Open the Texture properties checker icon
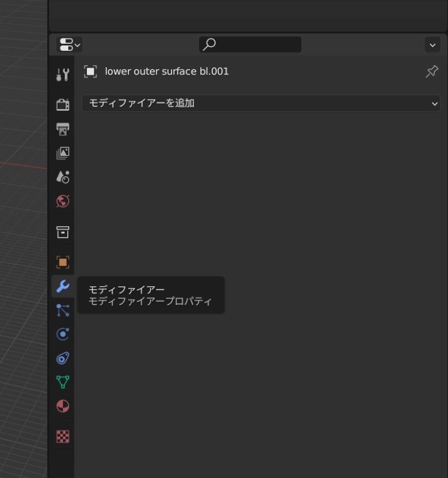Screen dimensions: 448x478 [62, 436]
